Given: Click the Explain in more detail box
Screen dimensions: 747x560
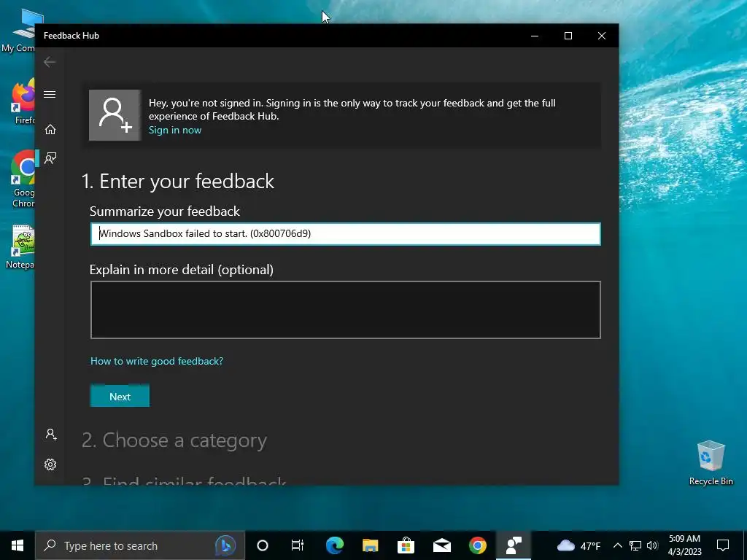Looking at the screenshot, I should pyautogui.click(x=345, y=310).
